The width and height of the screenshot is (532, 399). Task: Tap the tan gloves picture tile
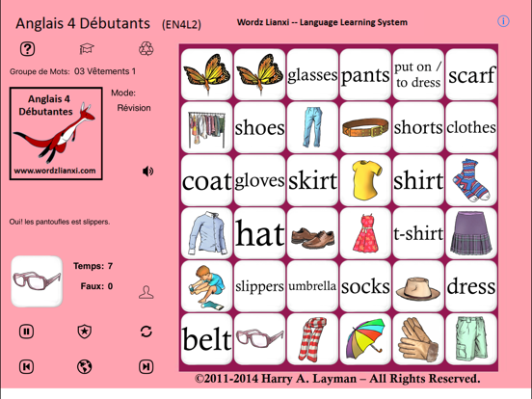point(418,339)
